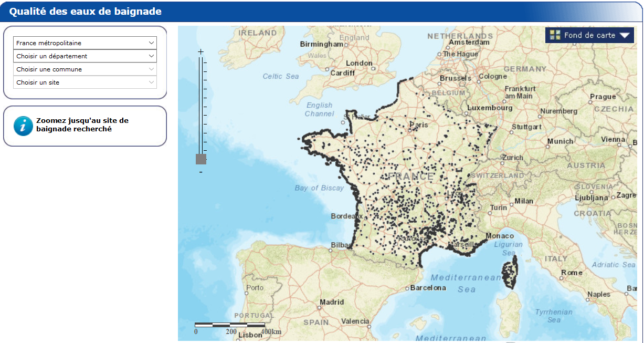Open the France métropolitaine dropdown
The height and width of the screenshot is (343, 644).
coord(85,43)
